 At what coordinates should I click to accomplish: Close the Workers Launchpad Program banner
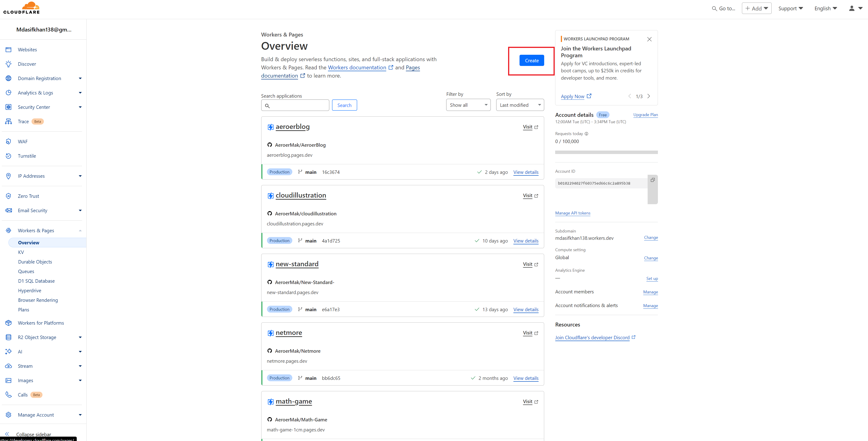pyautogui.click(x=649, y=39)
